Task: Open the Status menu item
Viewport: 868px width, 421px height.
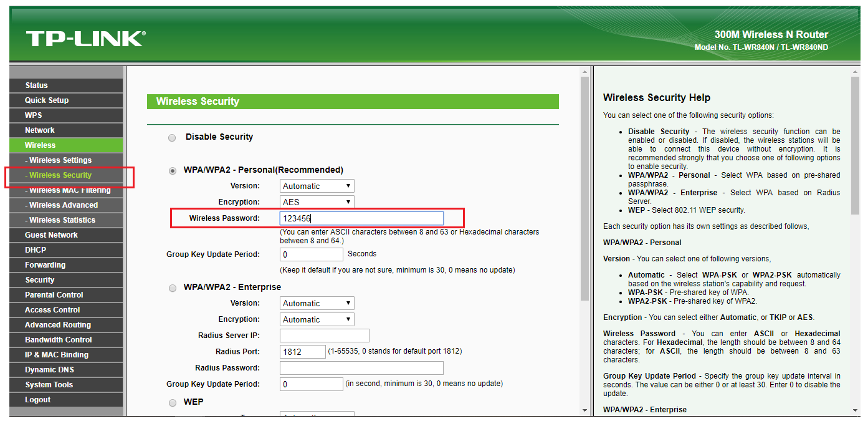Action: click(36, 85)
